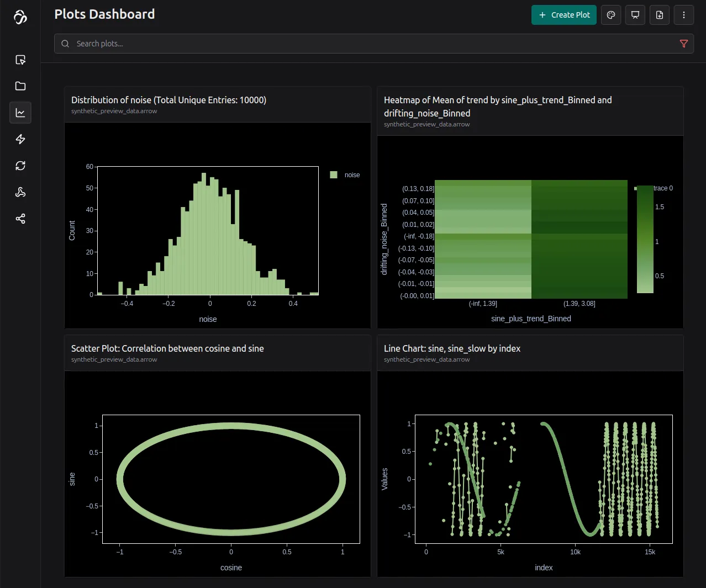Open the selection cursor tool in sidebar
Viewport: 706px width, 588px height.
20,60
